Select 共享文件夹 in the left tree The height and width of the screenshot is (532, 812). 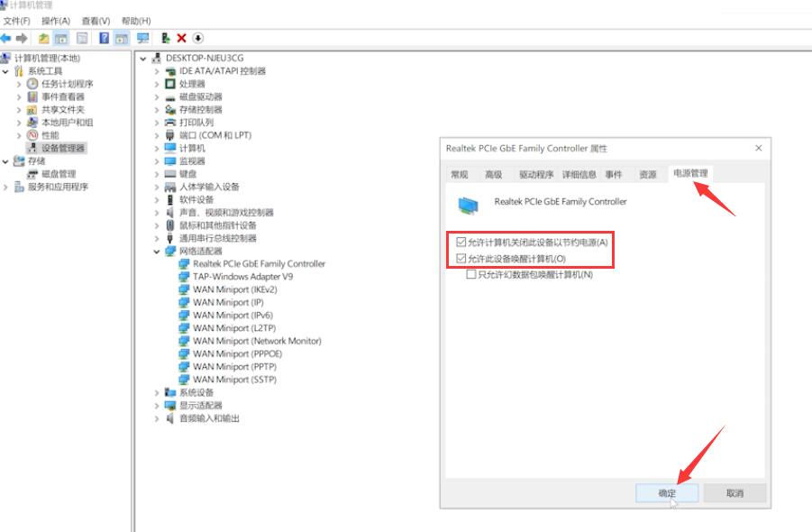[63, 109]
